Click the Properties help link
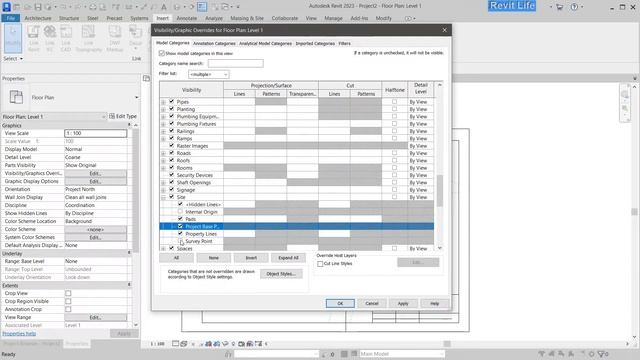 (19, 333)
